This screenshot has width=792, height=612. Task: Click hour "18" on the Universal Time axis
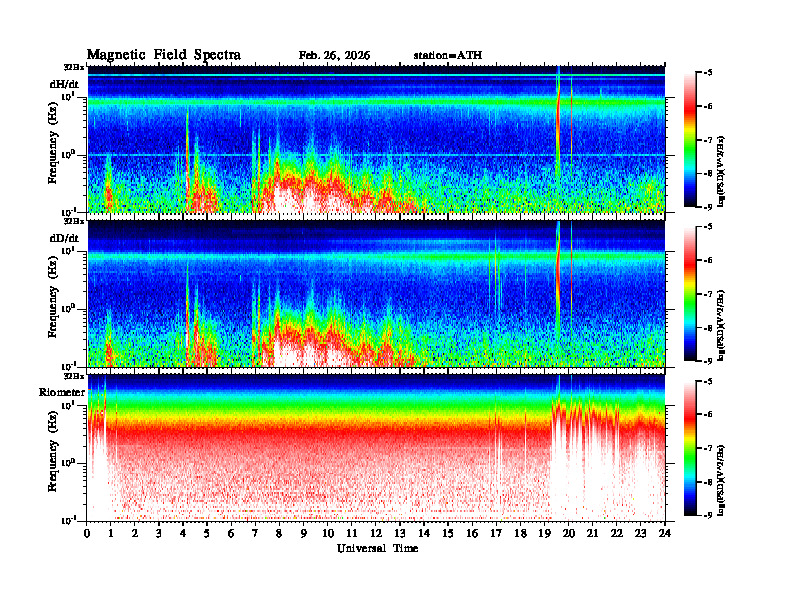pos(520,534)
